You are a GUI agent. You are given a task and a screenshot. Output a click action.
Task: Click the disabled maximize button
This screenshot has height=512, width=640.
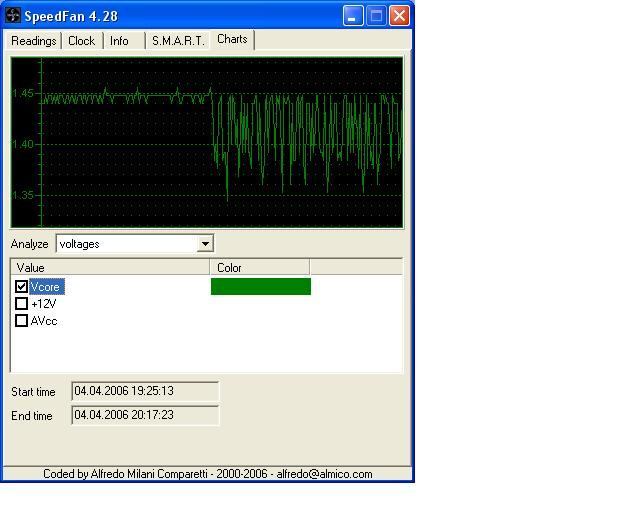(376, 16)
